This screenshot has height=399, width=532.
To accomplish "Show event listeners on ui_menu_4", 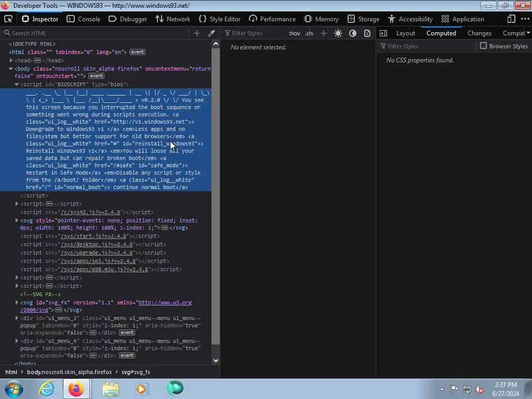I will [x=127, y=355].
